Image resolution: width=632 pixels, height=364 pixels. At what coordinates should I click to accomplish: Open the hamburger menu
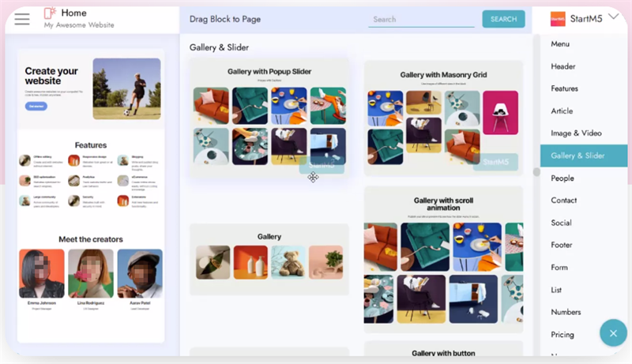pyautogui.click(x=22, y=19)
